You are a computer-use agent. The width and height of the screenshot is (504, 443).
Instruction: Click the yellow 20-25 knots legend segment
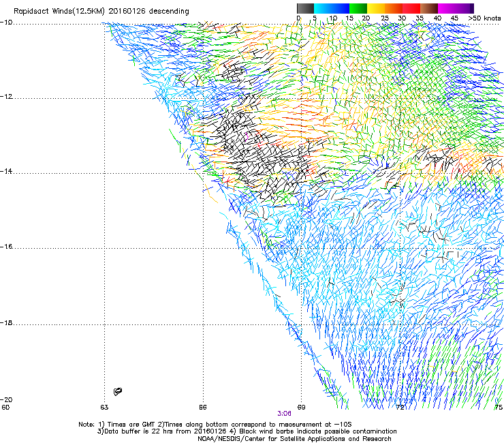[x=376, y=8]
